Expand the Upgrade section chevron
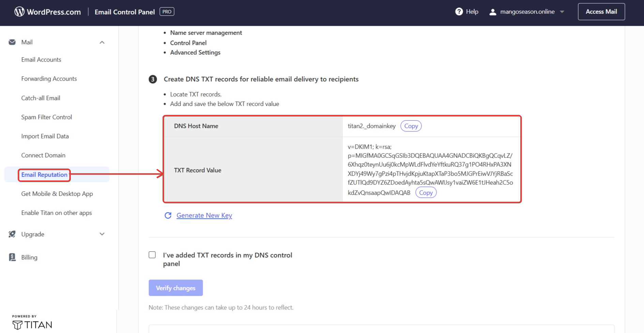Viewport: 644px width, 333px height. 102,234
